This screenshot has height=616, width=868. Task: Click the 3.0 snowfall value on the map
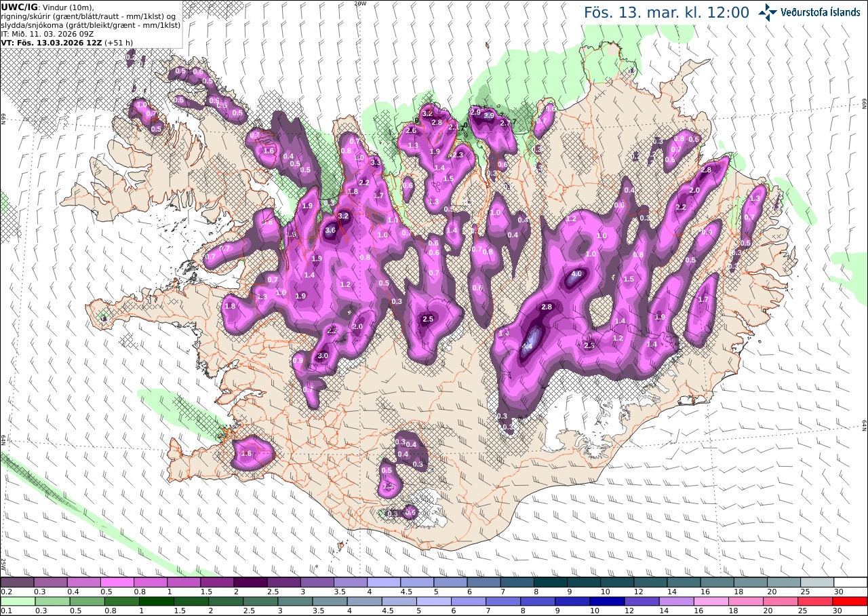(323, 355)
